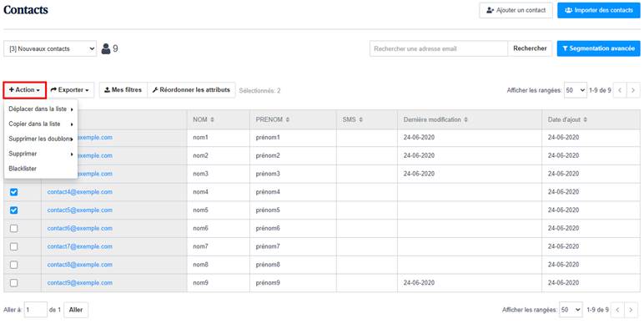The height and width of the screenshot is (324, 644).
Task: Click the Segmentation avancée button
Action: point(598,48)
